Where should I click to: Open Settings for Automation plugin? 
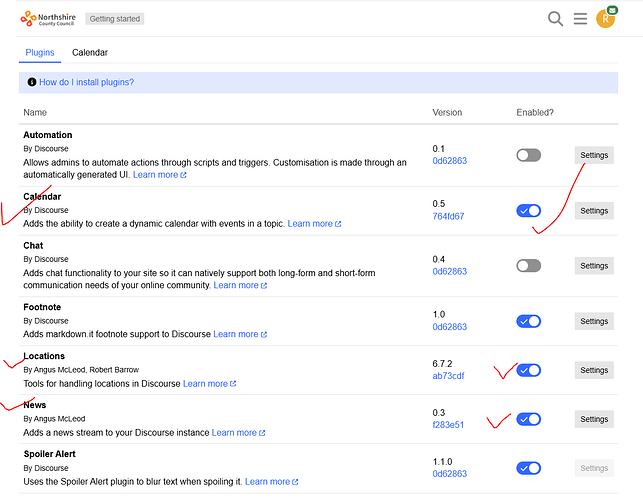coord(594,155)
